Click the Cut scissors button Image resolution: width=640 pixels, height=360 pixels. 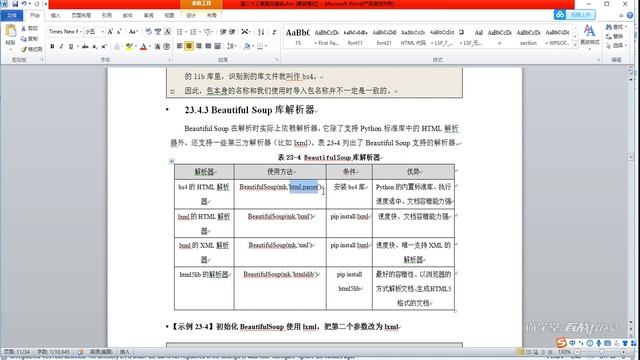(29, 28)
